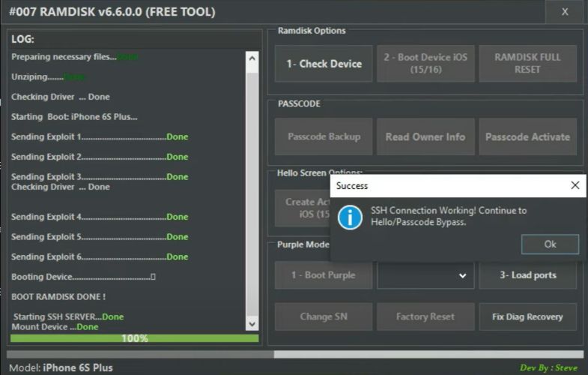588x375 pixels.
Task: Click RAMDISK FULL RESET button
Action: coord(527,64)
